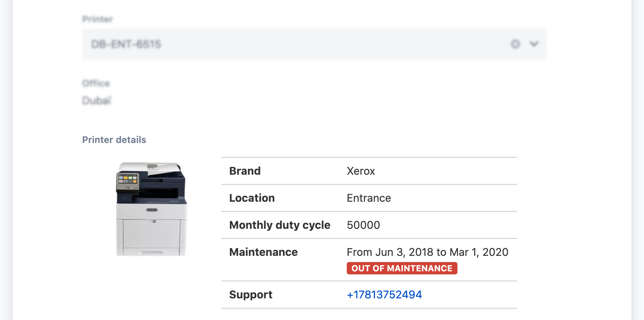Click the Support row label
Screen dimensions: 644x320
pos(251,294)
